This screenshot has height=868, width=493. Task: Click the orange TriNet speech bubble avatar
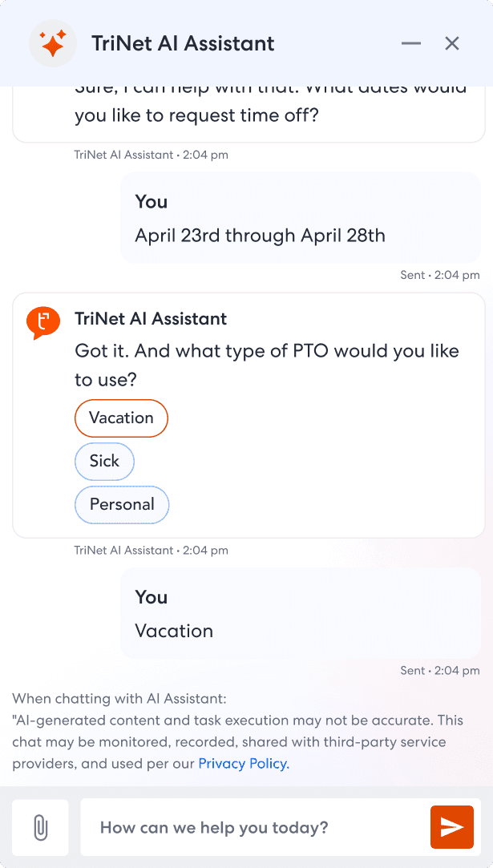pos(43,322)
